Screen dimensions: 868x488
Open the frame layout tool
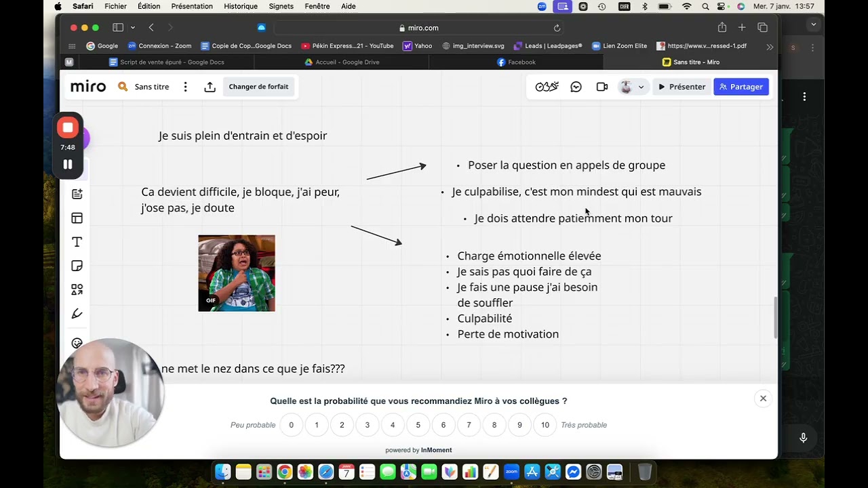pos(77,218)
